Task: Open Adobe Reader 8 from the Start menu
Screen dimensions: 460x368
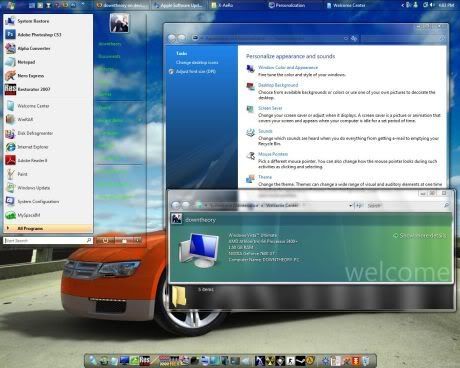Action: click(48, 160)
